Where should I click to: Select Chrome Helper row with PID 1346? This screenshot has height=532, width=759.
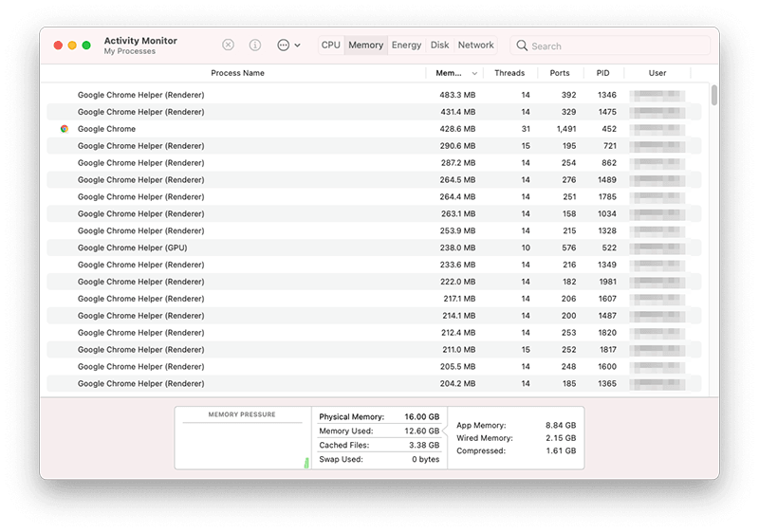[374, 95]
